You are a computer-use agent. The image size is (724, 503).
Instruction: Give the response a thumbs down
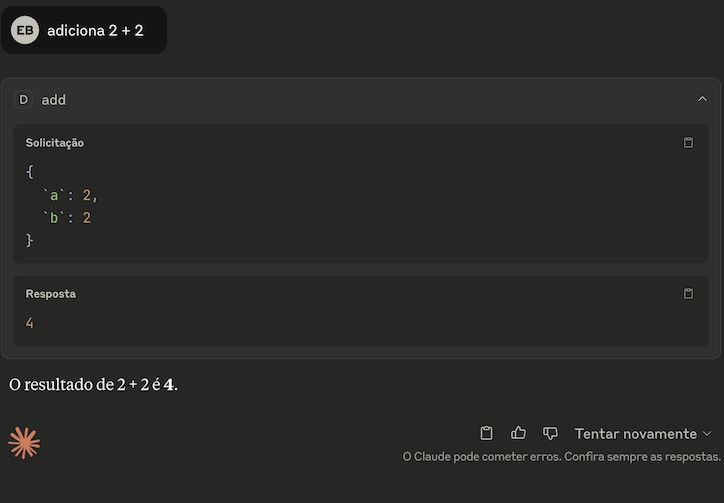coord(550,433)
